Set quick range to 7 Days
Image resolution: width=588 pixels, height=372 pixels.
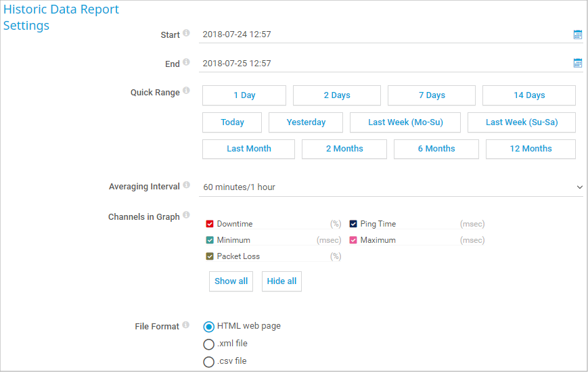pyautogui.click(x=431, y=95)
